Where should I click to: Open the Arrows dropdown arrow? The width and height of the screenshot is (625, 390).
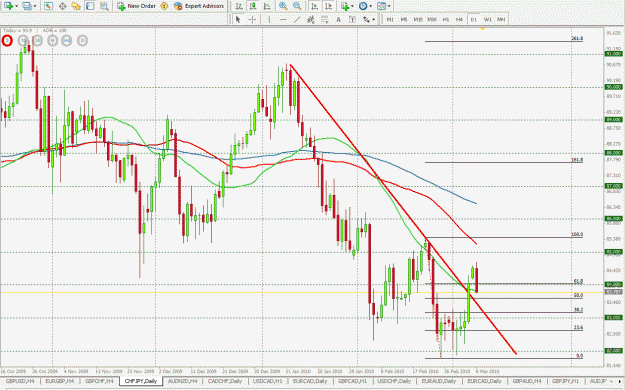[x=373, y=19]
